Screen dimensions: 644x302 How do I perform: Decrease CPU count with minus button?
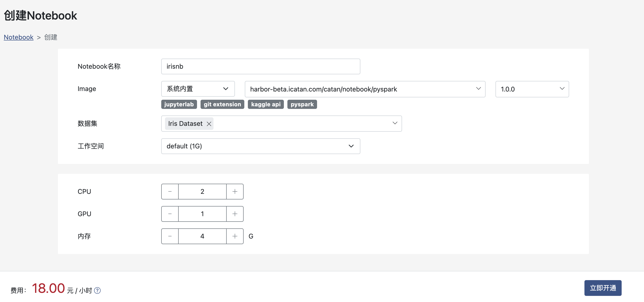[170, 192]
